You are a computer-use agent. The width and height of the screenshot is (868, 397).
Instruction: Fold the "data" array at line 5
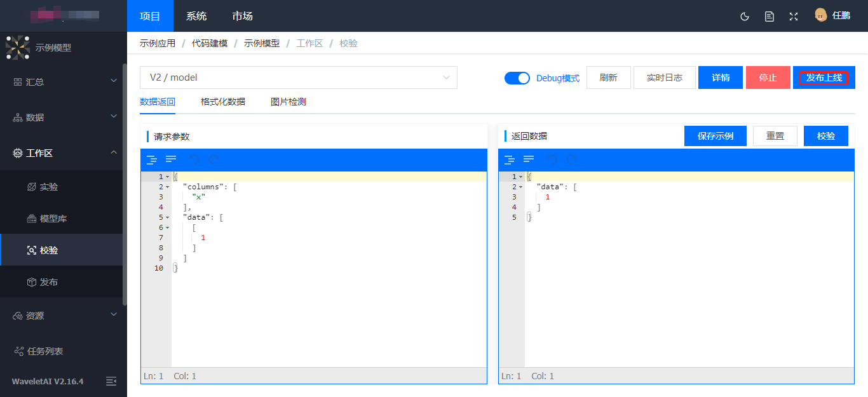pyautogui.click(x=168, y=217)
